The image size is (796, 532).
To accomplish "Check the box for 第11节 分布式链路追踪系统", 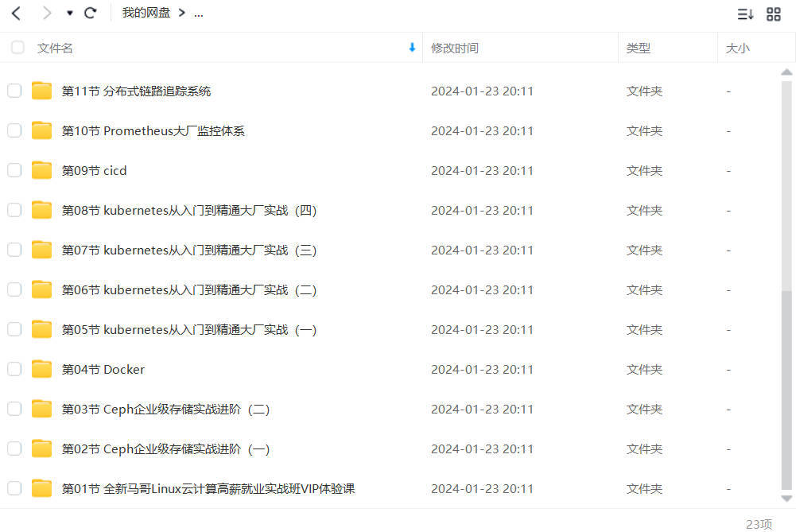I will click(x=14, y=91).
